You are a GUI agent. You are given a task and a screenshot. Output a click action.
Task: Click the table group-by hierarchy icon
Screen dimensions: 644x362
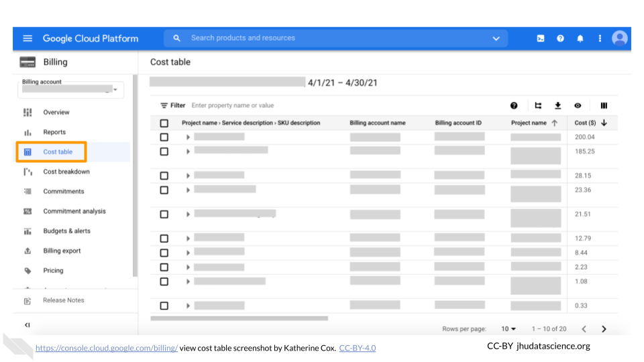point(537,105)
